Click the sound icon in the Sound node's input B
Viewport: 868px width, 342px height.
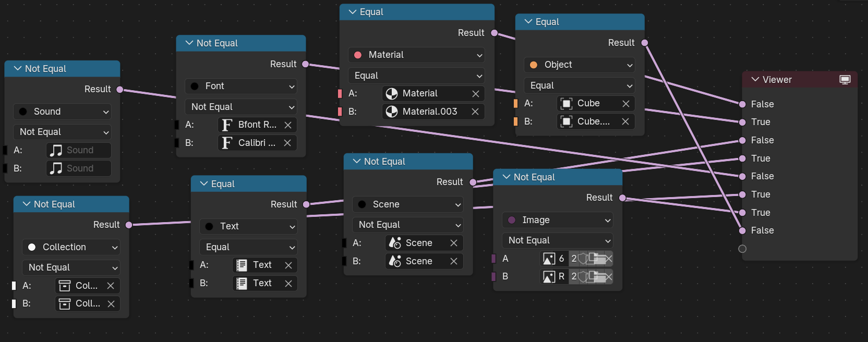[56, 168]
